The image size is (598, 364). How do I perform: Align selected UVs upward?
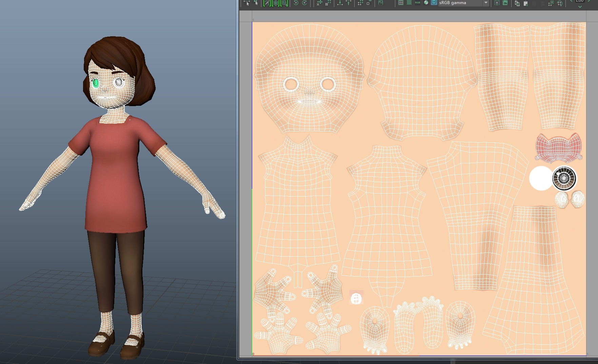click(348, 3)
